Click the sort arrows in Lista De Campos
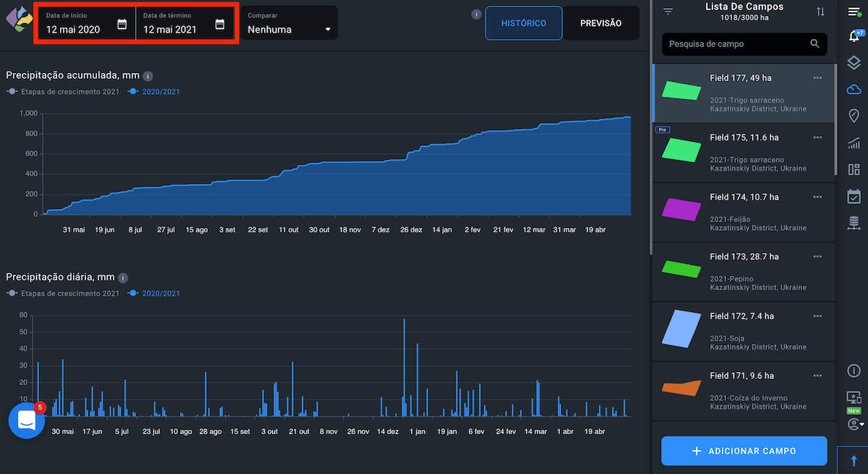868x474 pixels. point(820,12)
